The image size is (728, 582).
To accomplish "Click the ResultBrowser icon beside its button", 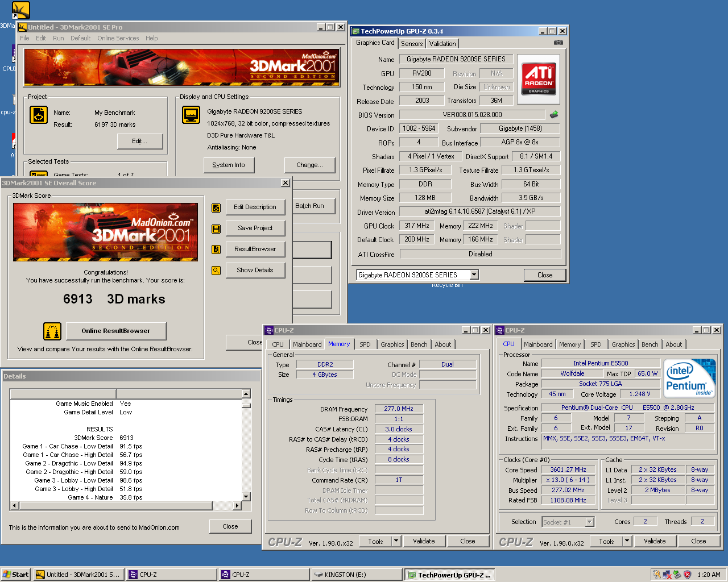I will coord(216,249).
